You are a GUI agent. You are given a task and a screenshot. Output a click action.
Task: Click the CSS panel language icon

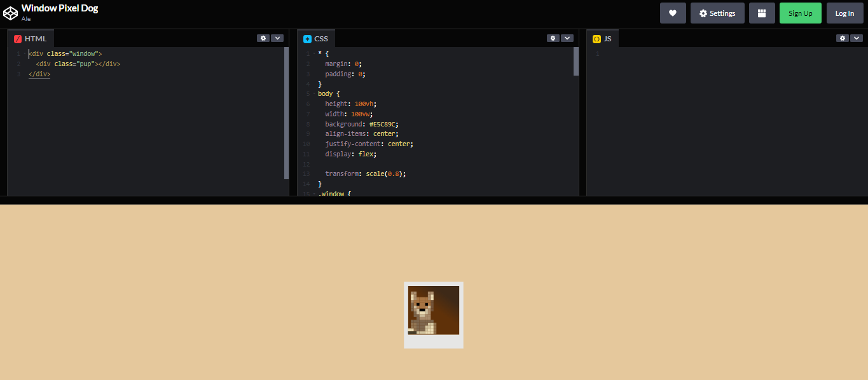click(x=307, y=38)
